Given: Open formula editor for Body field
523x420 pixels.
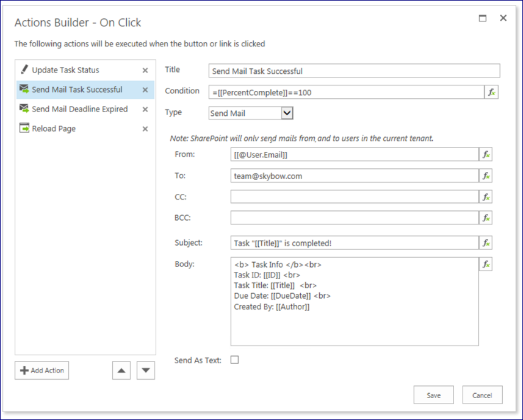Looking at the screenshot, I should coord(486,265).
